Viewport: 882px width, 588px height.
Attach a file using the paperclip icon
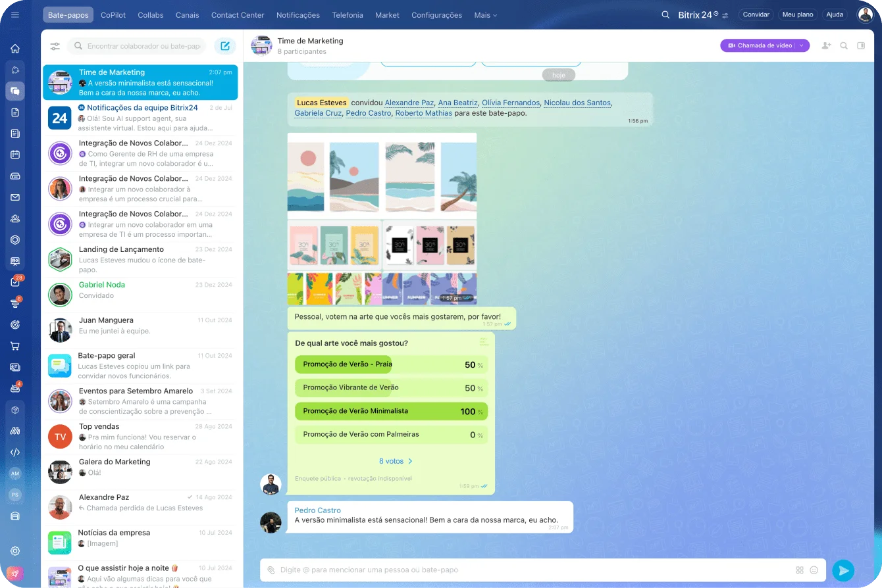pyautogui.click(x=270, y=570)
